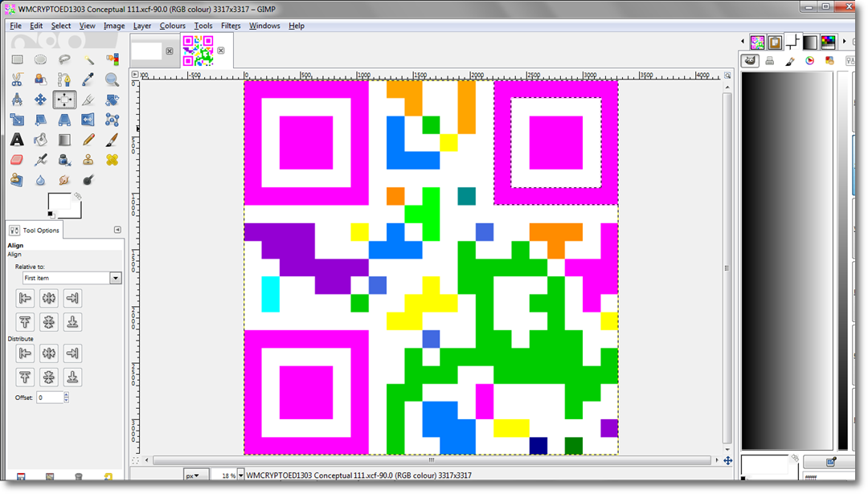Select the Measure compass tool
868x494 pixels.
17,100
